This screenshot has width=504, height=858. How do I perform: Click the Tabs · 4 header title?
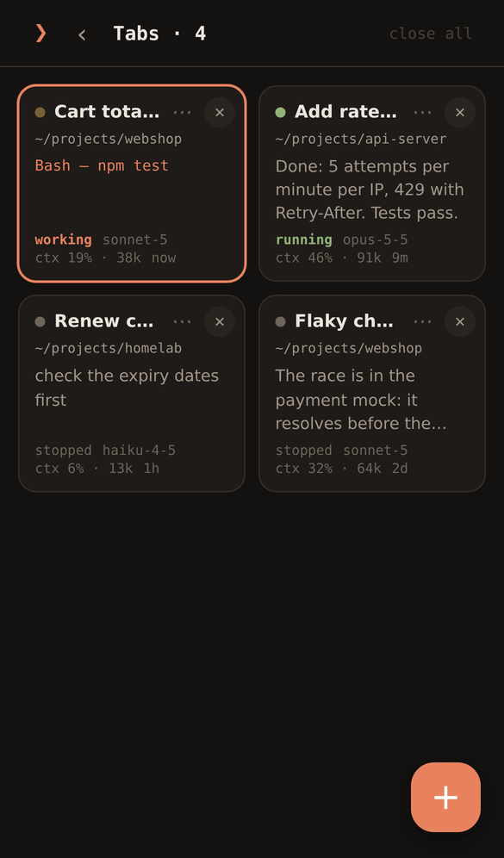pyautogui.click(x=159, y=34)
